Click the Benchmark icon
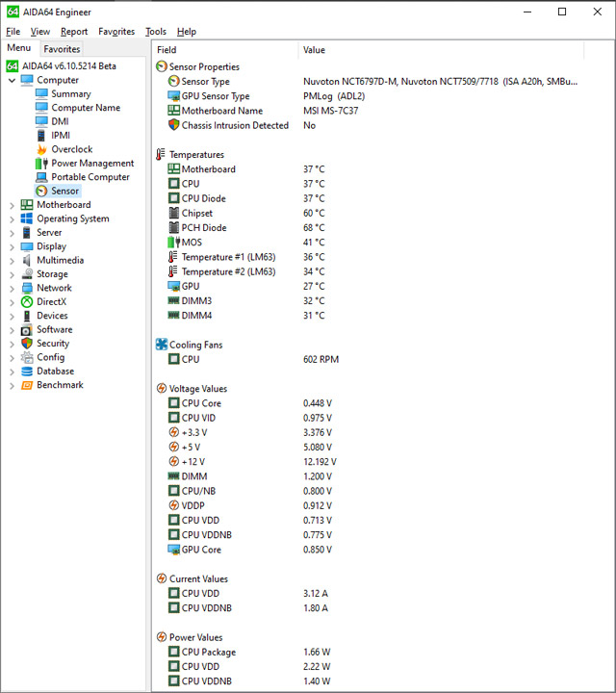Image resolution: width=616 pixels, height=693 pixels. (27, 385)
